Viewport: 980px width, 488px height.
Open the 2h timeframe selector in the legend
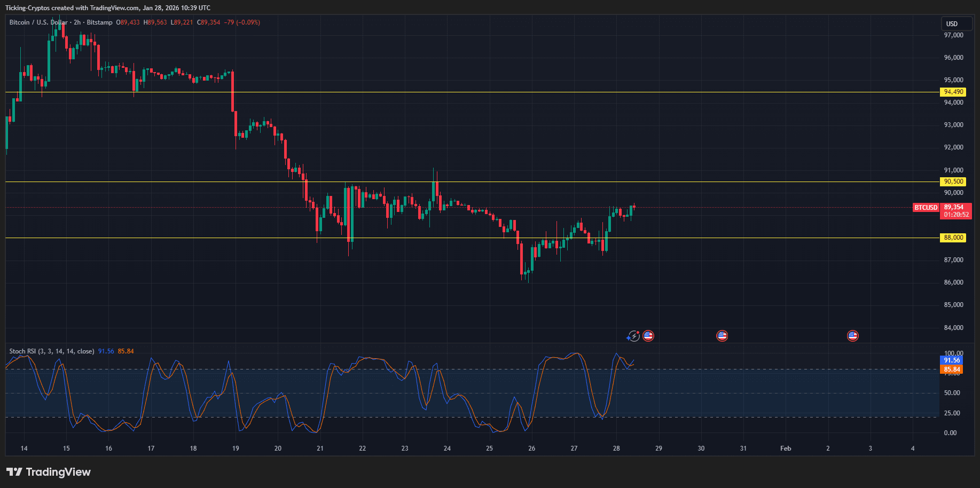(x=78, y=22)
